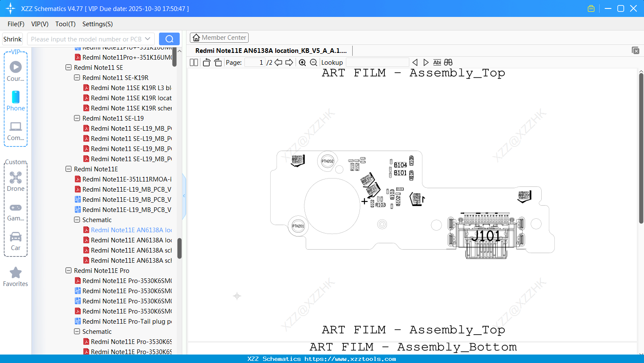The image size is (644, 363).
Task: Open the Drone section in Custom sidebar
Action: [15, 181]
